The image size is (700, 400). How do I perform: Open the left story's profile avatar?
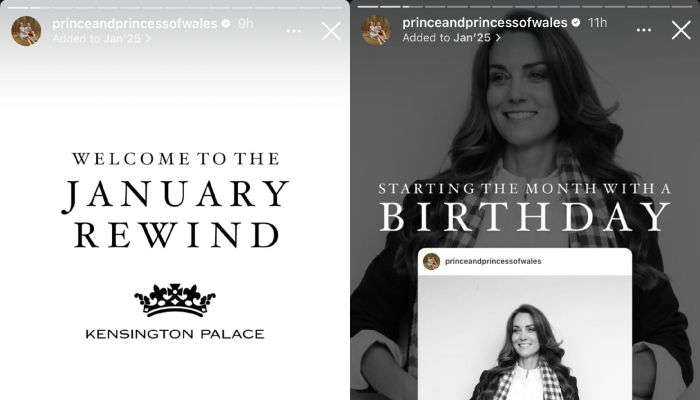pos(26,31)
